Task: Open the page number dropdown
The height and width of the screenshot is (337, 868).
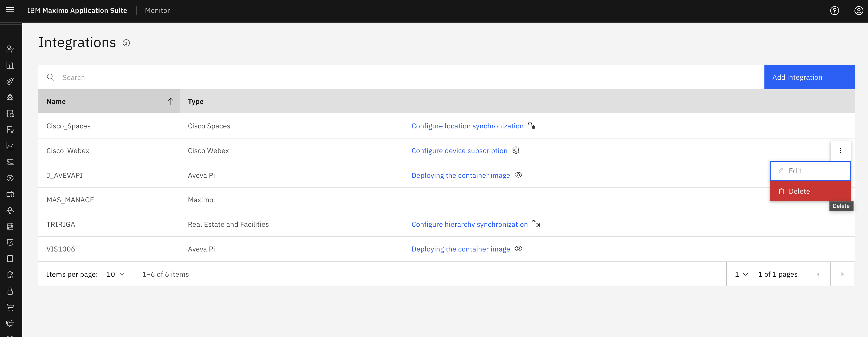Action: tap(741, 274)
